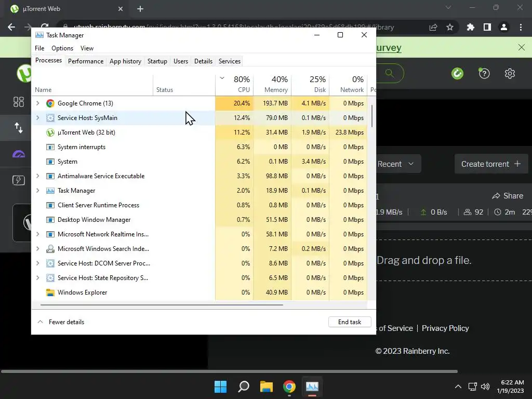The height and width of the screenshot is (399, 532).
Task: Switch to the Users tab
Action: (x=180, y=61)
